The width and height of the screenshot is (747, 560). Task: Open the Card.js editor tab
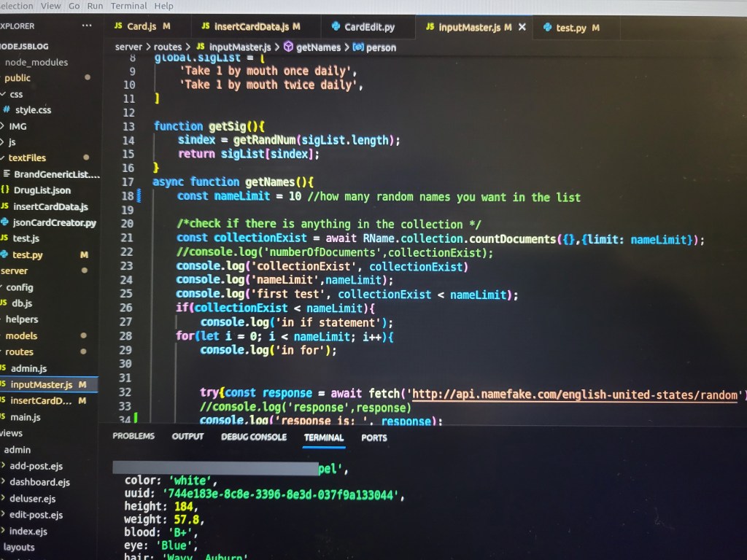pos(141,26)
